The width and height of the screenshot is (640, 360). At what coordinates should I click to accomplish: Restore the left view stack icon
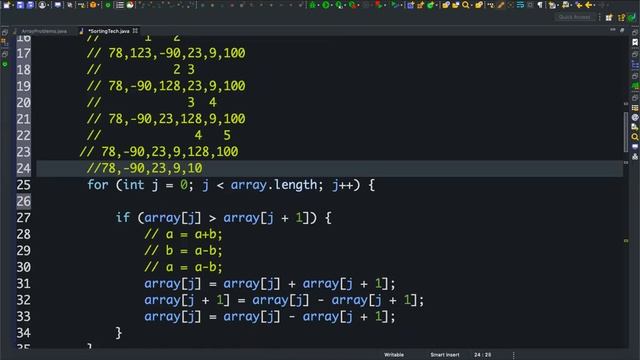coord(5,32)
